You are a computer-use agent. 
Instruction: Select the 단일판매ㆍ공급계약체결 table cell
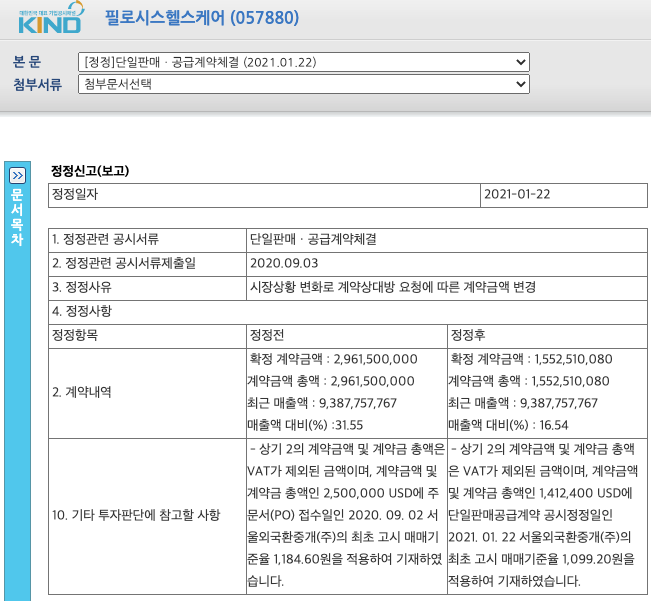447,240
